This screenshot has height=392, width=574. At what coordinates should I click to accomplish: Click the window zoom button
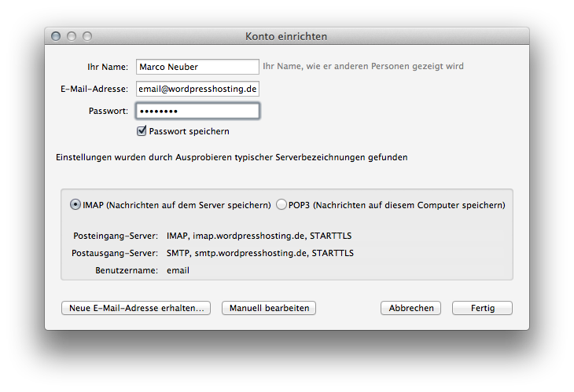[87, 36]
